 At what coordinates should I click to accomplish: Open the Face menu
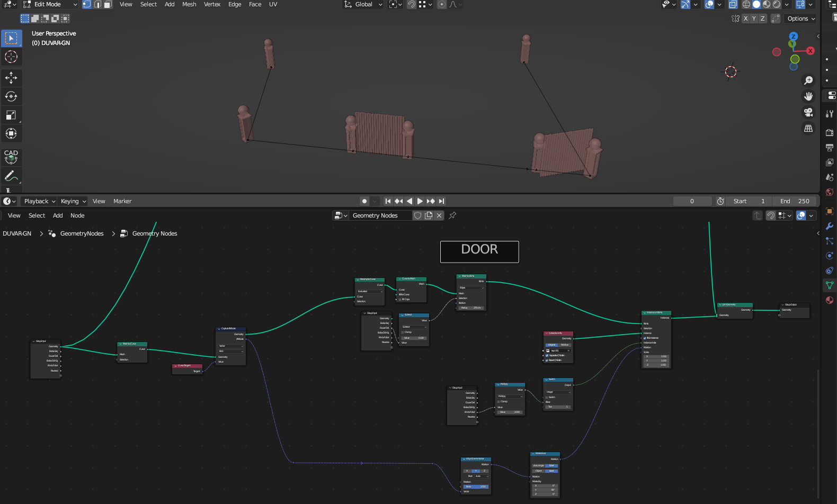[x=255, y=4]
